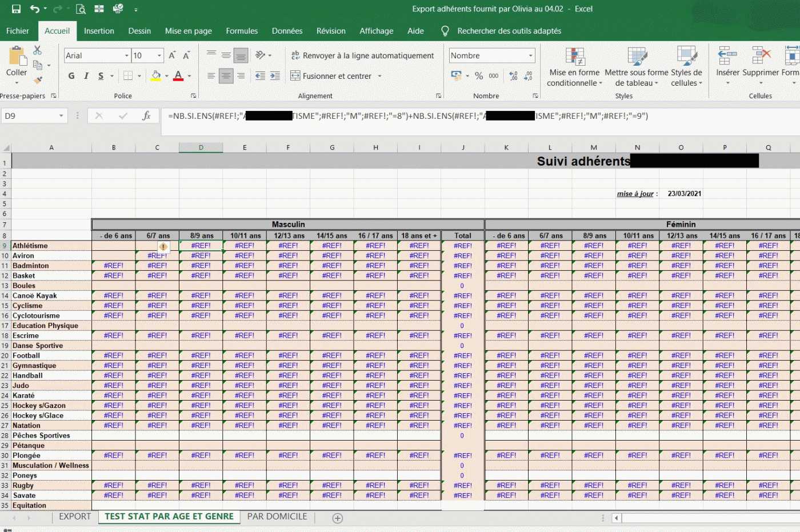
Task: Toggle italic formatting
Action: pyautogui.click(x=86, y=76)
